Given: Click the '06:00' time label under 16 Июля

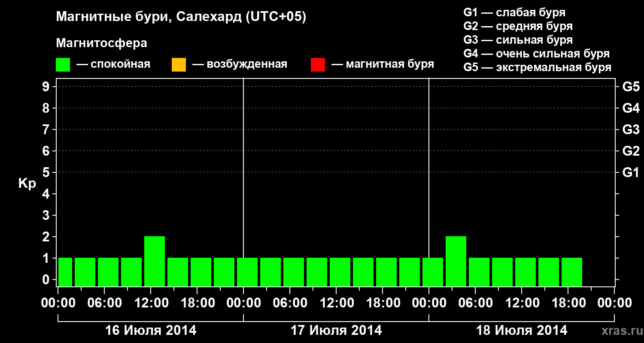Looking at the screenshot, I should [x=104, y=303].
